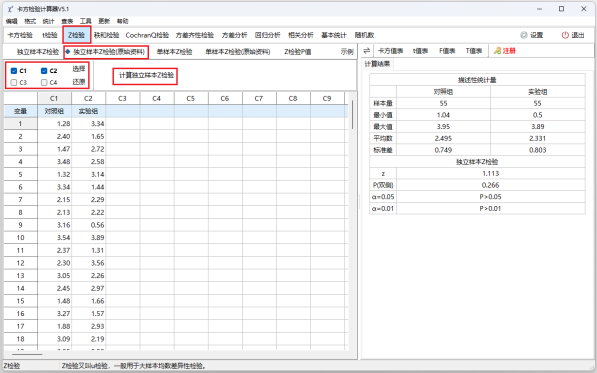Select the 单样本Z检验(原始资料) sub-tab
The height and width of the screenshot is (373, 597).
238,52
